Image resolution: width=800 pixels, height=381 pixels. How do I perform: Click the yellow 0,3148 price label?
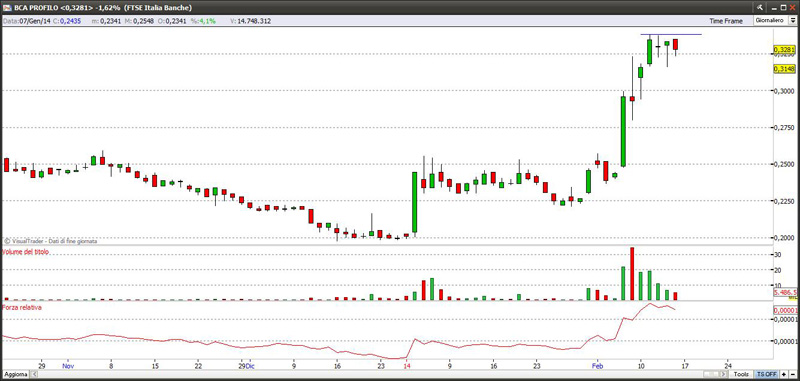point(784,68)
